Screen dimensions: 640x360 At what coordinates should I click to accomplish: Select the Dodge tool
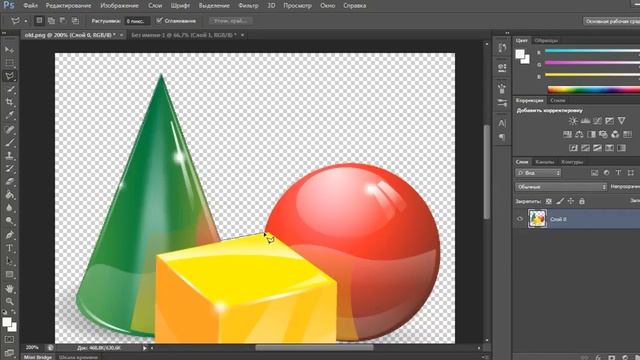(9, 221)
